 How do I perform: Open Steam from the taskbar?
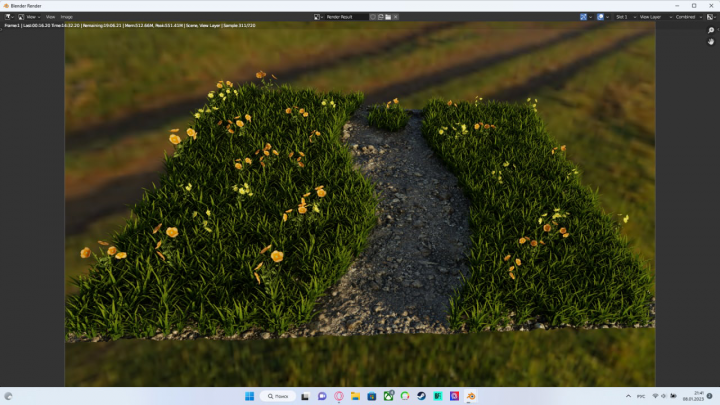(421, 396)
